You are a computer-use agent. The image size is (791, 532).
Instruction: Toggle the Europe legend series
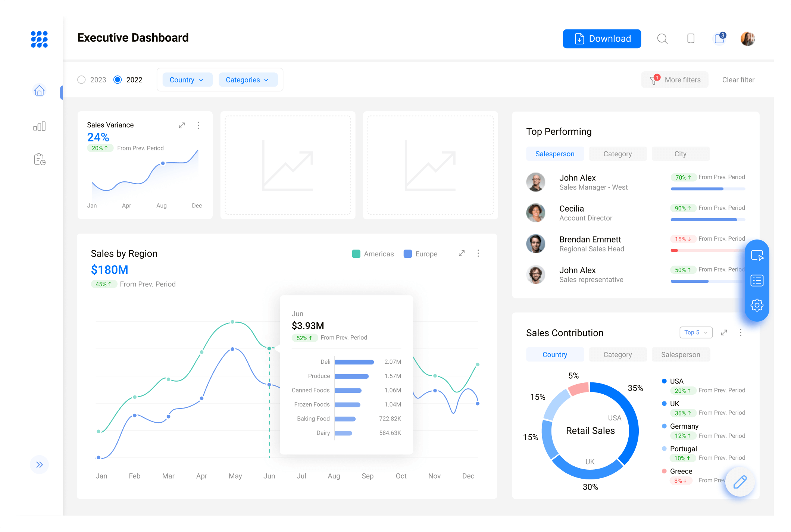420,254
